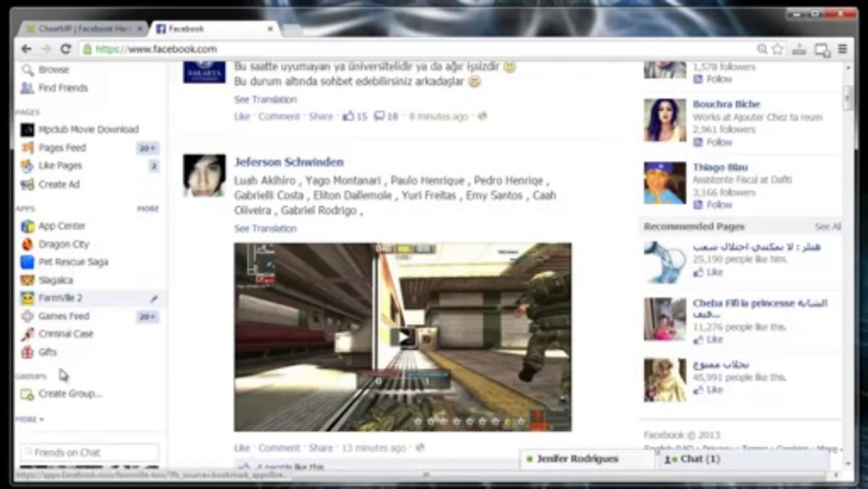Image resolution: width=868 pixels, height=489 pixels.
Task: Select the Facebook browser tab
Action: (210, 29)
